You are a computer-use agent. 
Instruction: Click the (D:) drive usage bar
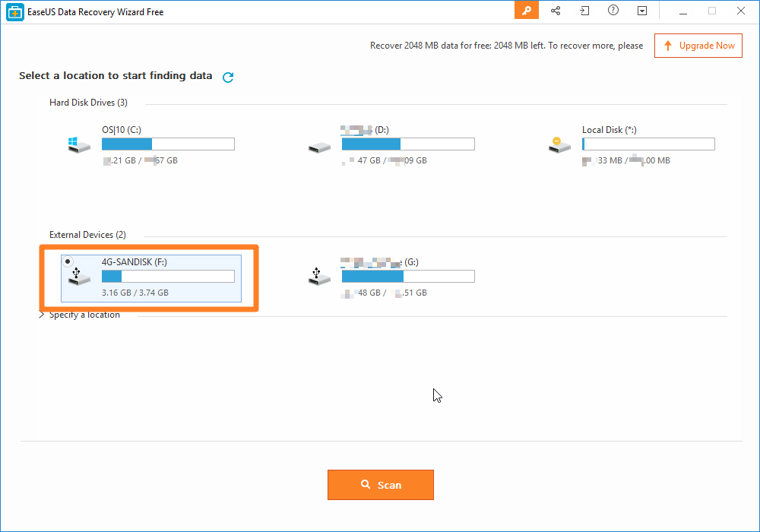tap(408, 144)
